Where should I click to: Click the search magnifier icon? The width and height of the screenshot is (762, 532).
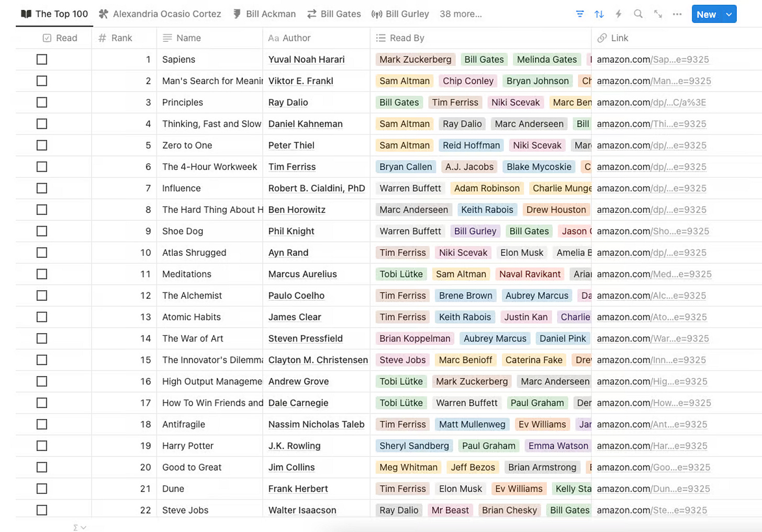click(638, 14)
